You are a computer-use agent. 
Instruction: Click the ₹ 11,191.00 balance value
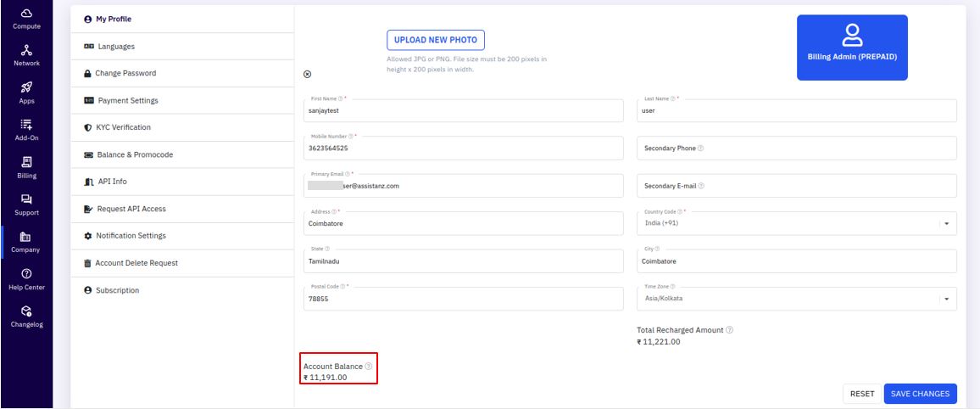[x=325, y=378]
